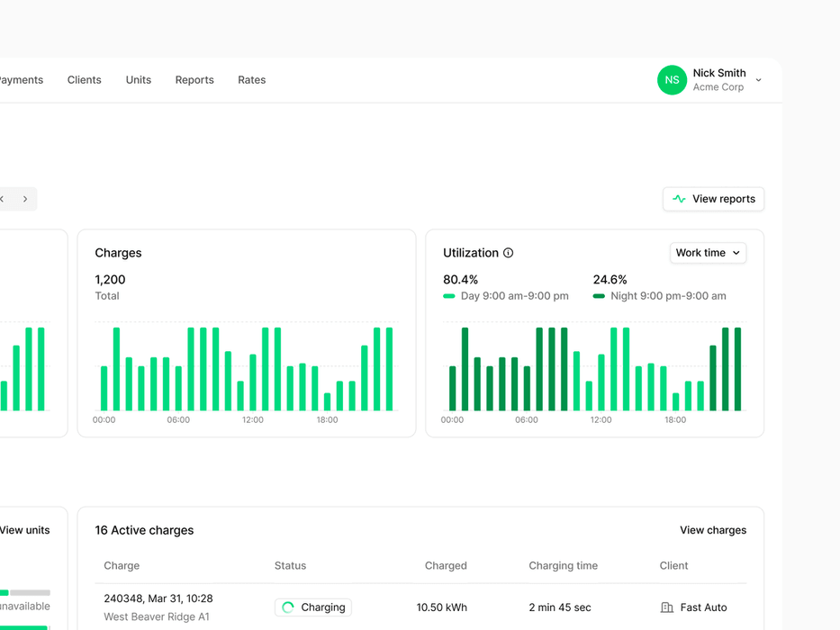Click the Fast Auto building icon
This screenshot has width=840, height=630.
click(667, 607)
